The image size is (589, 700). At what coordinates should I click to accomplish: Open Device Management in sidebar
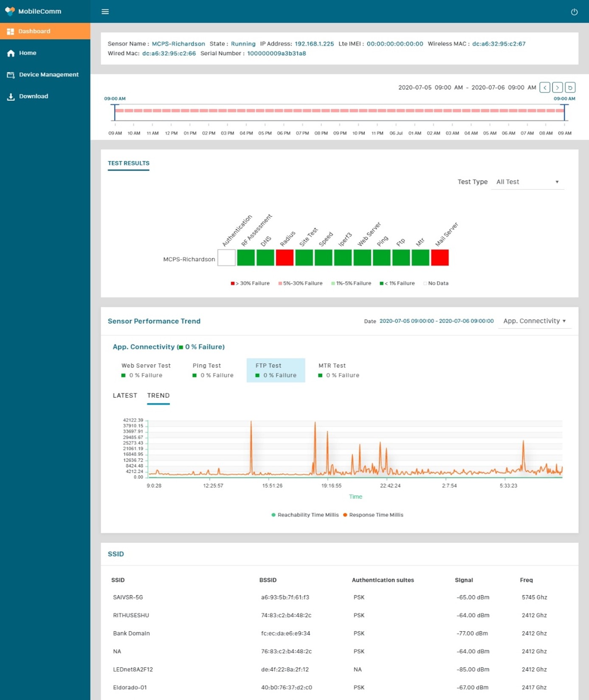click(x=48, y=75)
